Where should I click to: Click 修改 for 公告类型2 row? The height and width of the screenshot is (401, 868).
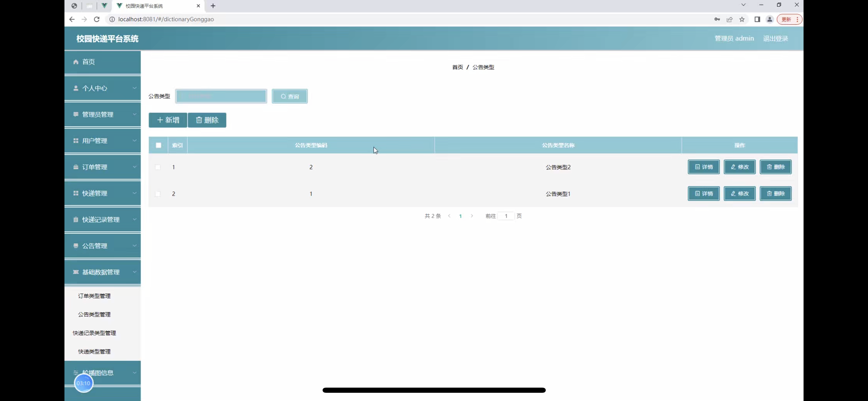pos(740,167)
